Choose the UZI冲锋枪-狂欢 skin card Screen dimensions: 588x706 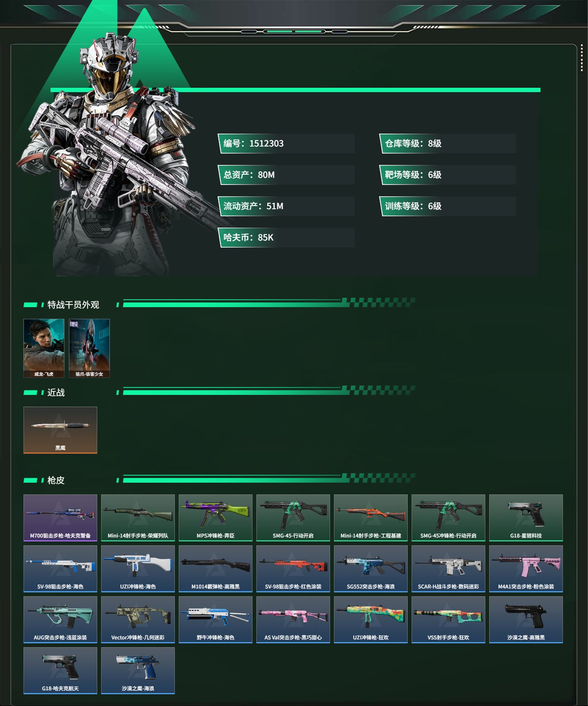[x=371, y=619]
